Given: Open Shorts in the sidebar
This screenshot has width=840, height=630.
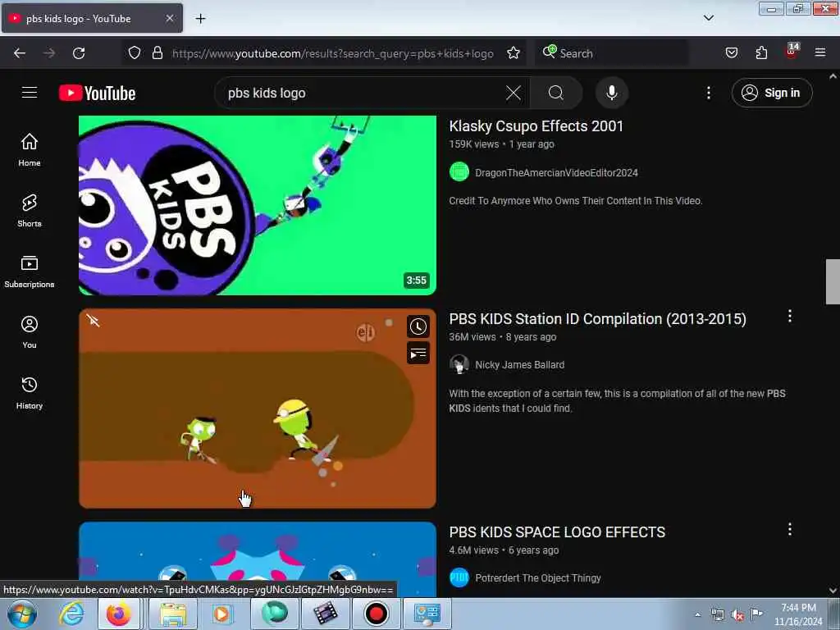Looking at the screenshot, I should coord(30,211).
